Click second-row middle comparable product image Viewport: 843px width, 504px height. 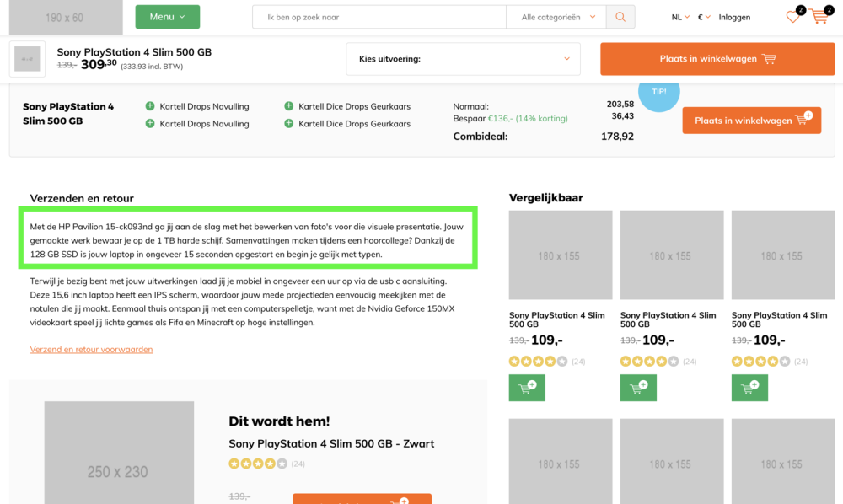(x=672, y=462)
